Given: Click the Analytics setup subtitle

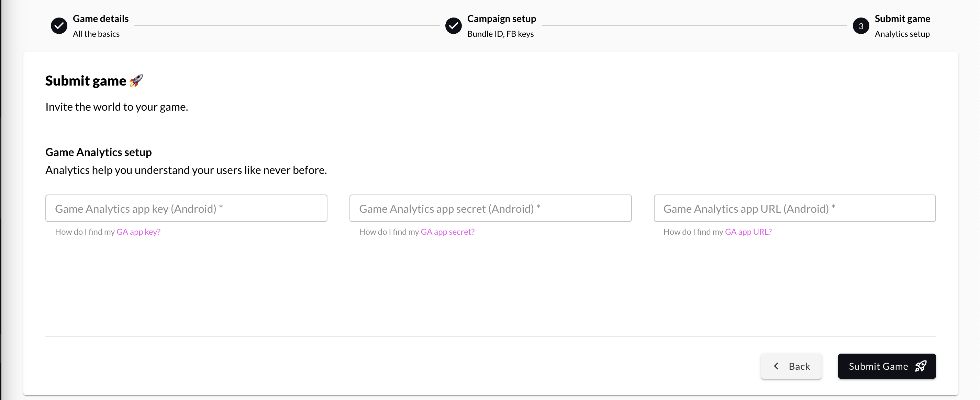Looking at the screenshot, I should pyautogui.click(x=902, y=34).
